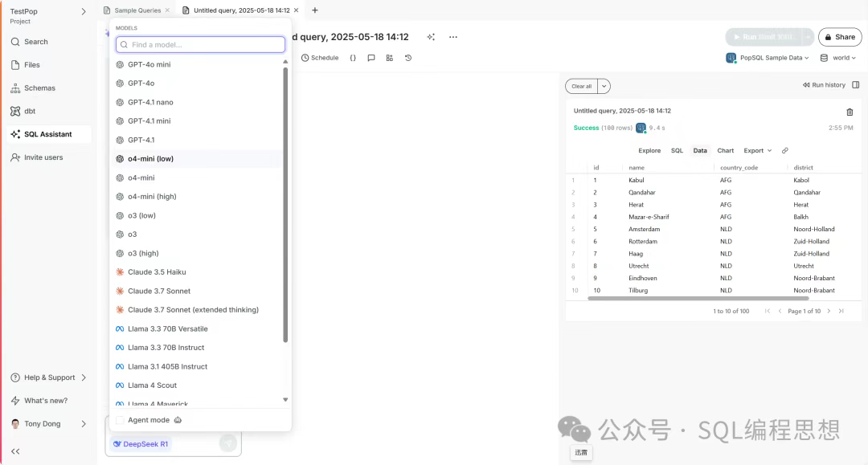Click the AI sparkle icon near title
This screenshot has width=868, height=465.
coord(431,37)
